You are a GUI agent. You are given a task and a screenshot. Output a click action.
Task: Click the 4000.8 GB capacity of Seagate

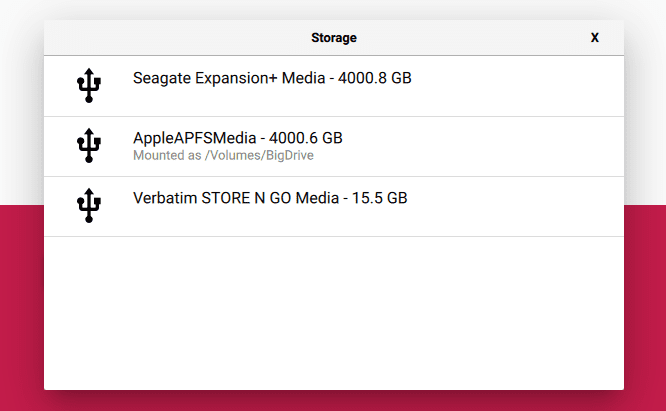click(375, 78)
